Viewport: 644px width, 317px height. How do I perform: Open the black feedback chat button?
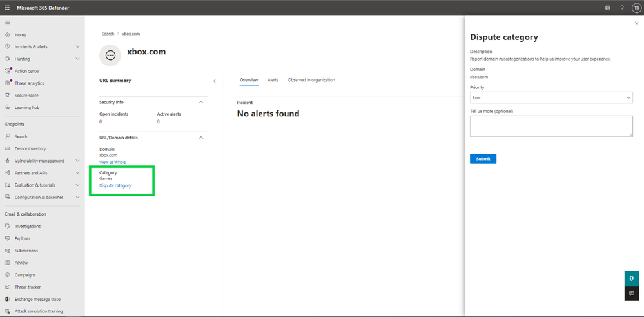point(632,293)
